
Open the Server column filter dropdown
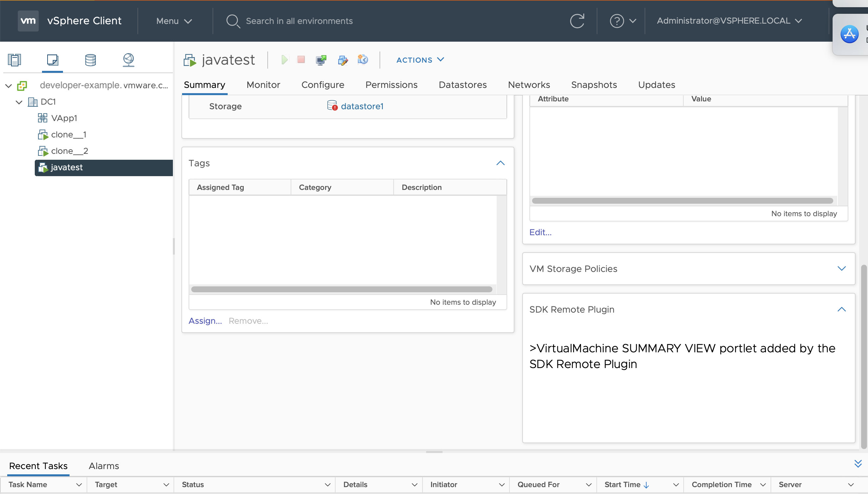(851, 485)
